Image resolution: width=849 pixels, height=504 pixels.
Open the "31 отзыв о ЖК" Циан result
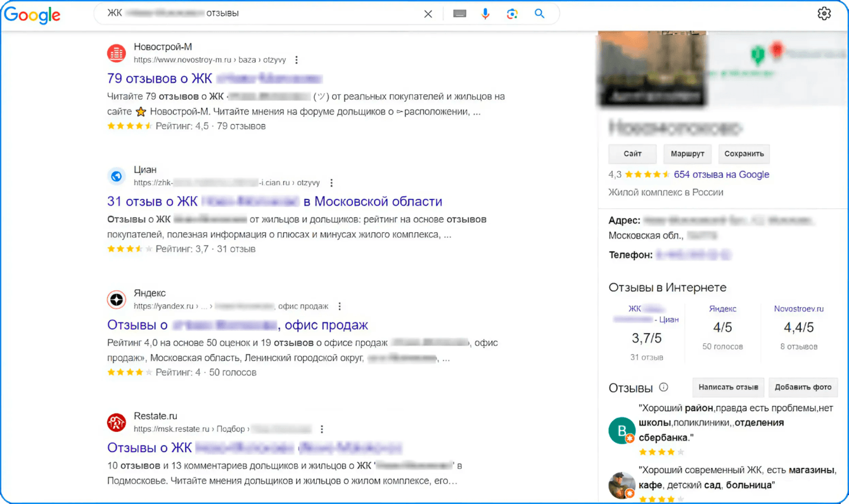[275, 201]
